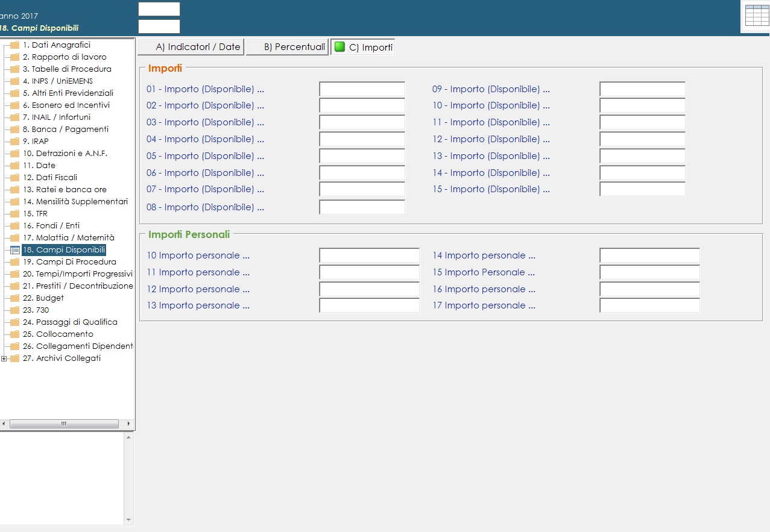Image resolution: width=770 pixels, height=532 pixels.
Task: Select INPS / UniEMENS in the tree
Action: point(57,81)
